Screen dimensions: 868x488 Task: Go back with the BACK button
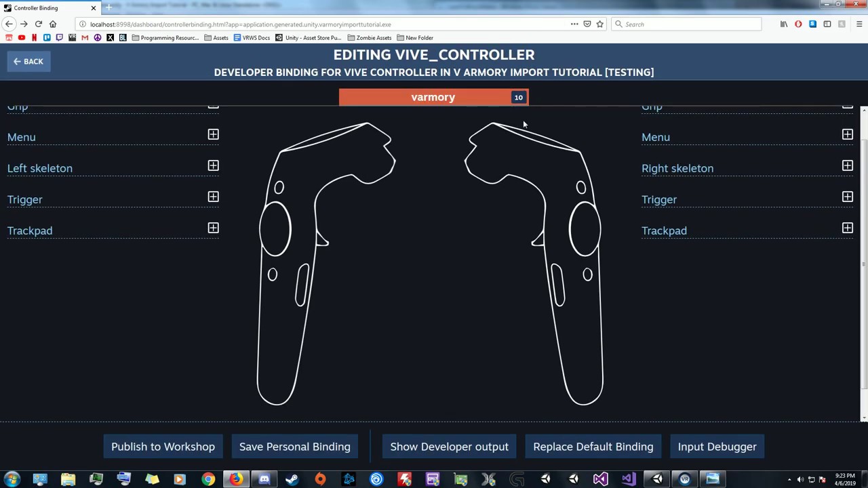click(28, 62)
